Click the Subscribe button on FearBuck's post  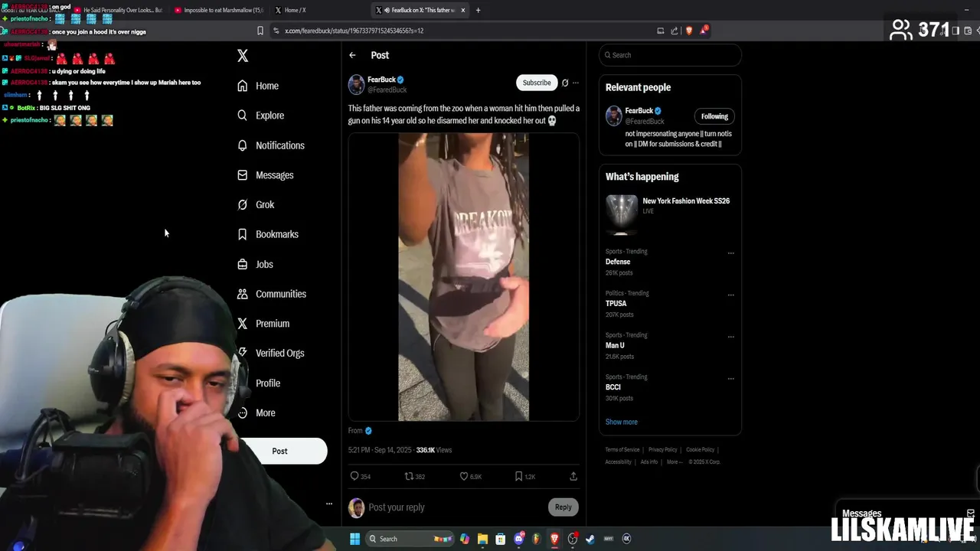click(537, 83)
